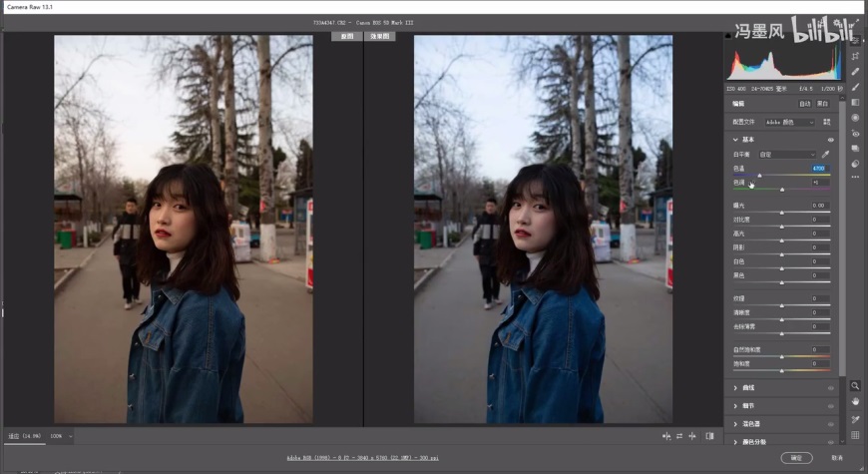Toggle to default settings view icon
This screenshot has width=868, height=474.
coord(709,436)
